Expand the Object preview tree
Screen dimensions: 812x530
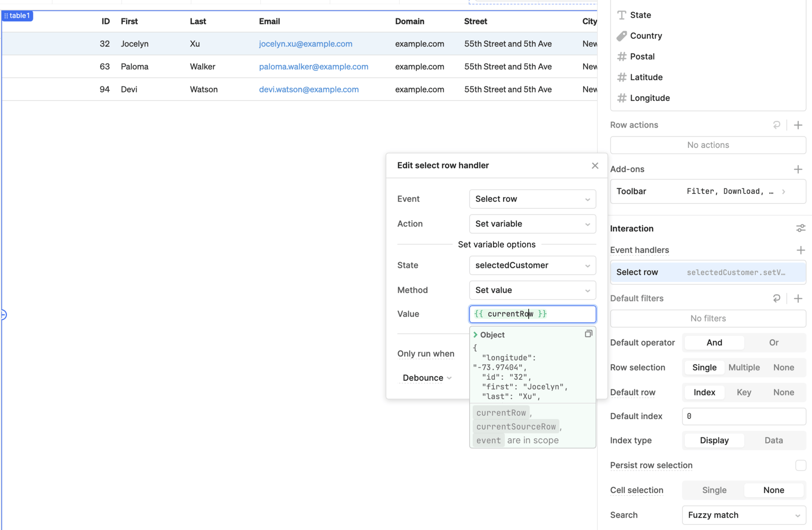tap(475, 335)
